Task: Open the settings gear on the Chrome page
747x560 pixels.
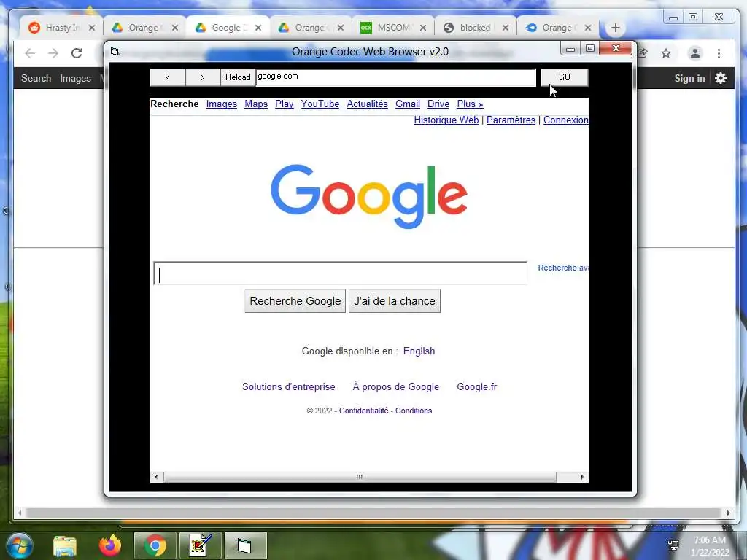Action: [721, 78]
